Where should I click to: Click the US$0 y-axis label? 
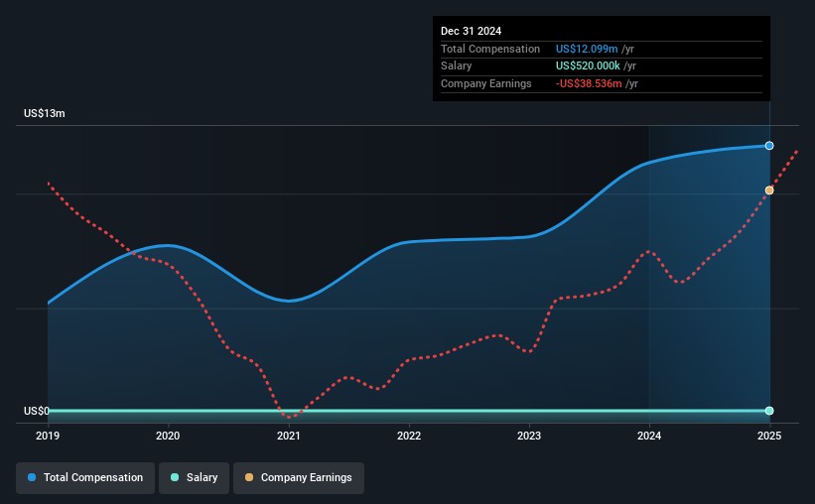[37, 411]
